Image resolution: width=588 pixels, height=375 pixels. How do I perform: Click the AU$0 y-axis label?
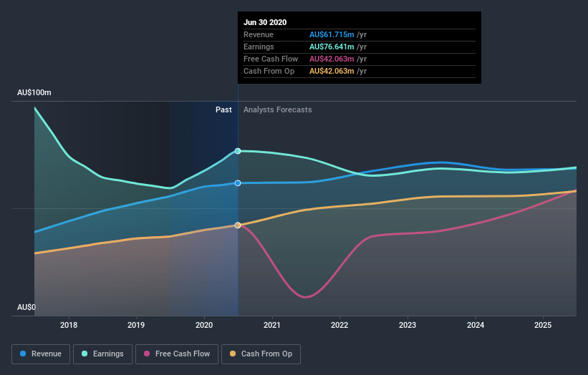click(x=26, y=307)
